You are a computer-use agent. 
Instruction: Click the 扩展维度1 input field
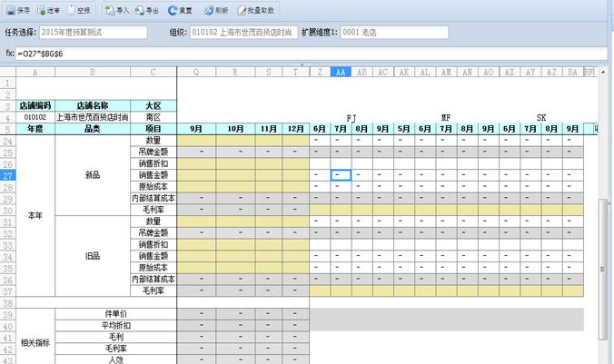coord(394,32)
